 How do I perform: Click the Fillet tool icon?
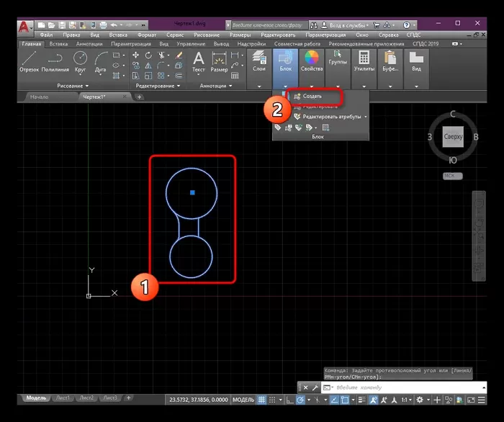pyautogui.click(x=161, y=66)
